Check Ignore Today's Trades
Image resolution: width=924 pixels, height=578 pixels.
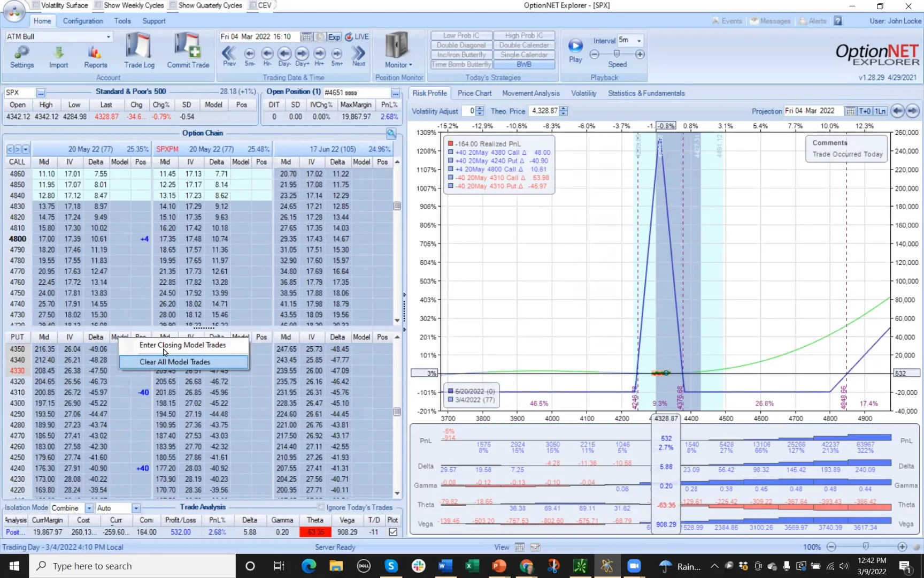pos(321,507)
